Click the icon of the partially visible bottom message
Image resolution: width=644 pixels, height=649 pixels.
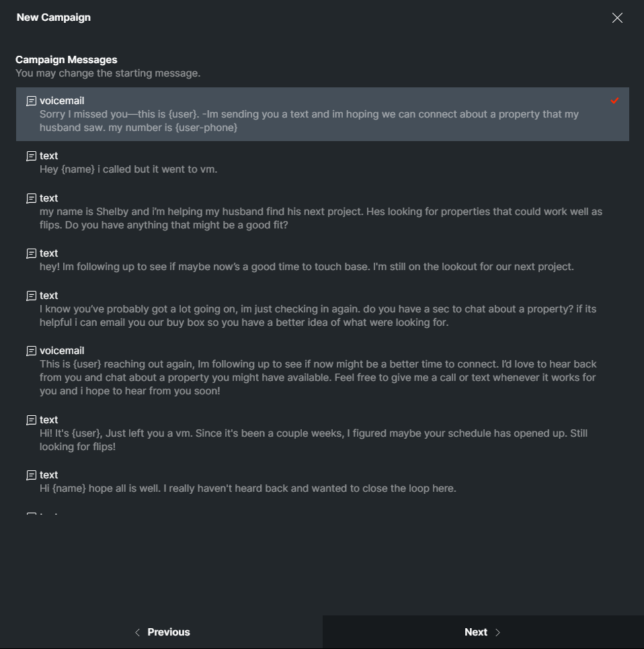pyautogui.click(x=30, y=514)
